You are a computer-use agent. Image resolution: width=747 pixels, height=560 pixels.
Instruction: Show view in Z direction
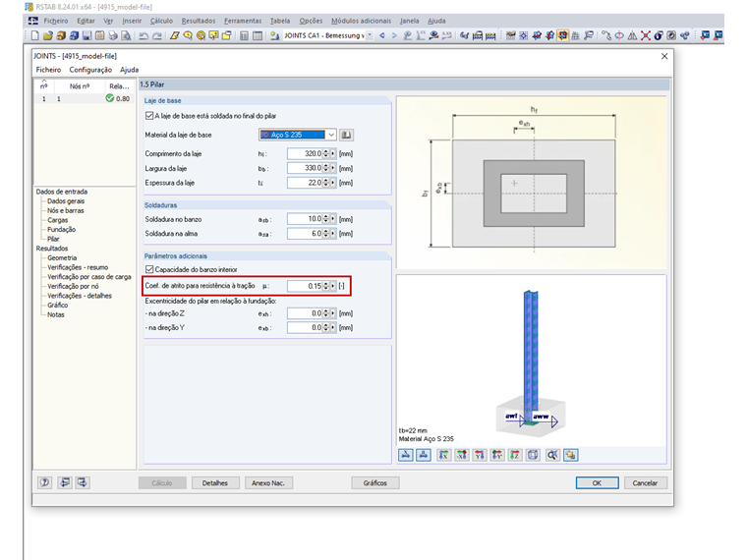(514, 455)
